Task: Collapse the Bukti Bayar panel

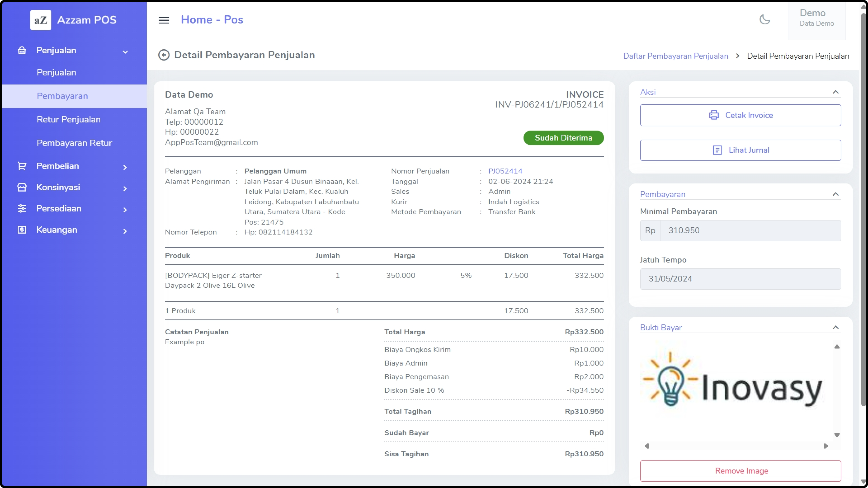Action: (835, 327)
